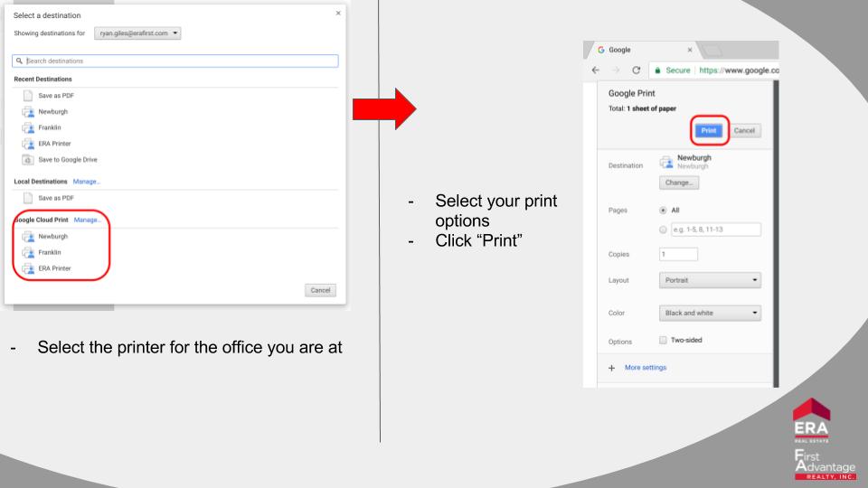Screen dimensions: 868x488
Task: Select 'ERA Printer' text under Recent Destinations
Action: tap(55, 144)
